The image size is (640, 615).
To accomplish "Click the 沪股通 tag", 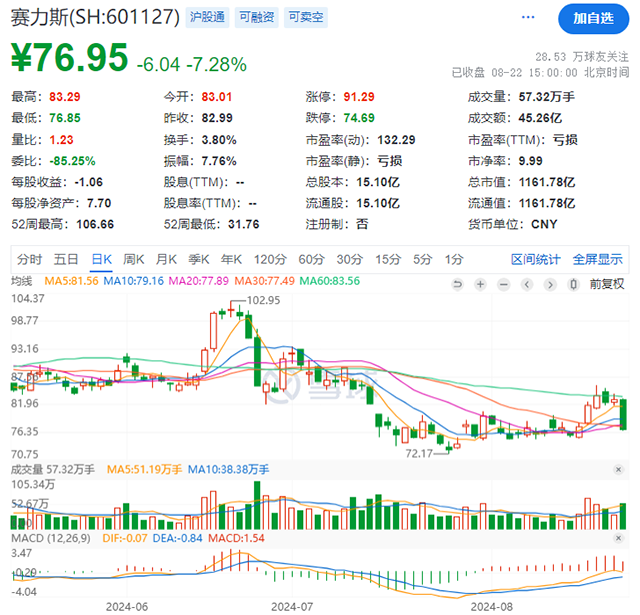I will pyautogui.click(x=207, y=17).
